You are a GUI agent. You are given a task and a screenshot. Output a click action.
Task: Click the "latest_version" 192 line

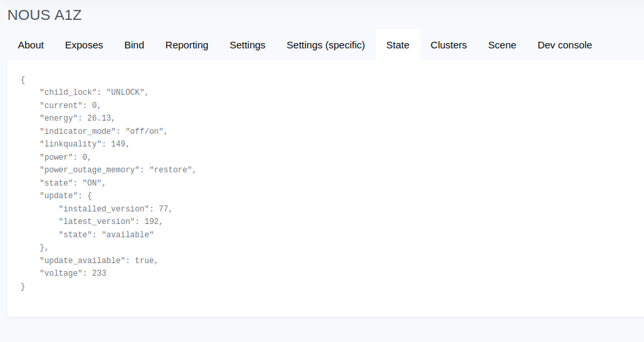pos(111,221)
